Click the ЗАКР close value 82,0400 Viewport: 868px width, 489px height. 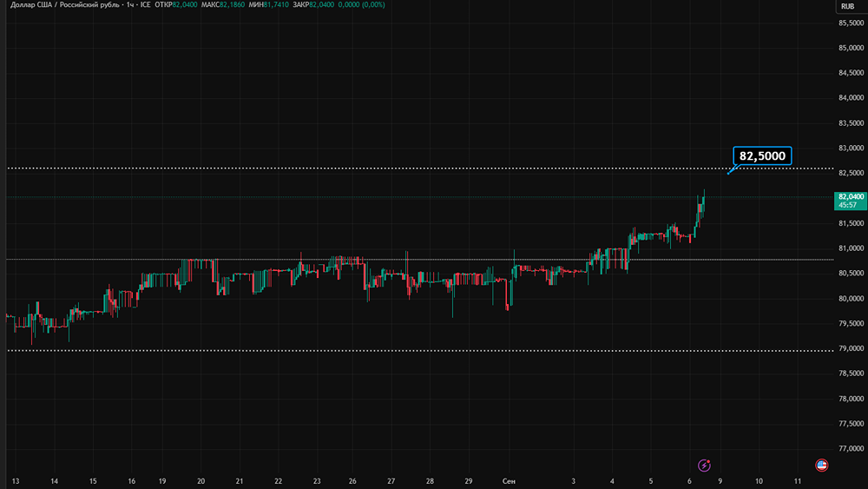point(322,4)
